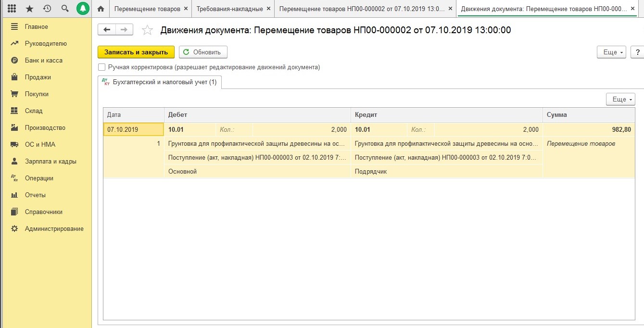This screenshot has width=644, height=328.
Task: Go to the home page icon
Action: (101, 9)
